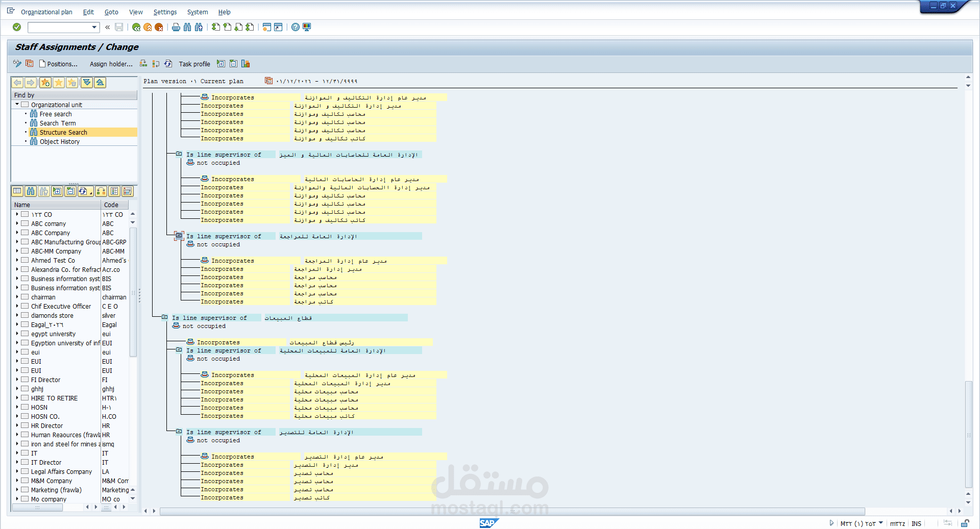980x529 pixels.
Task: Click the Task profile button
Action: point(194,64)
